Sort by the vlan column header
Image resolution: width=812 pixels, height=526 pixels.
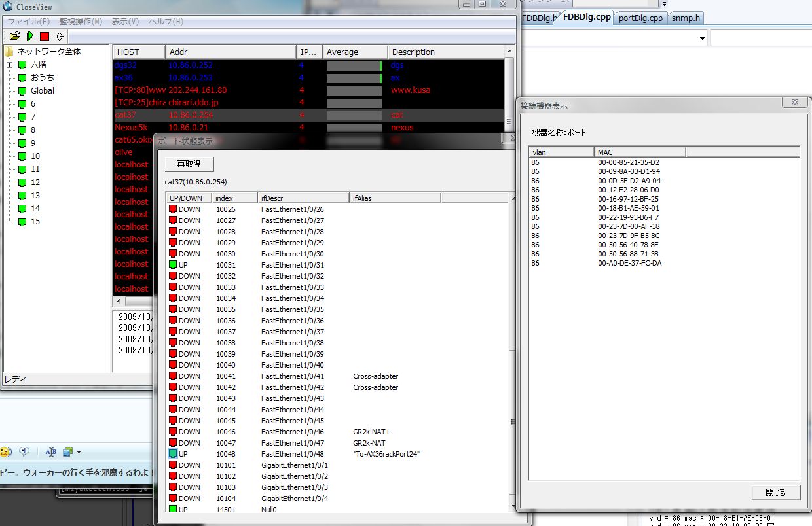(x=561, y=152)
